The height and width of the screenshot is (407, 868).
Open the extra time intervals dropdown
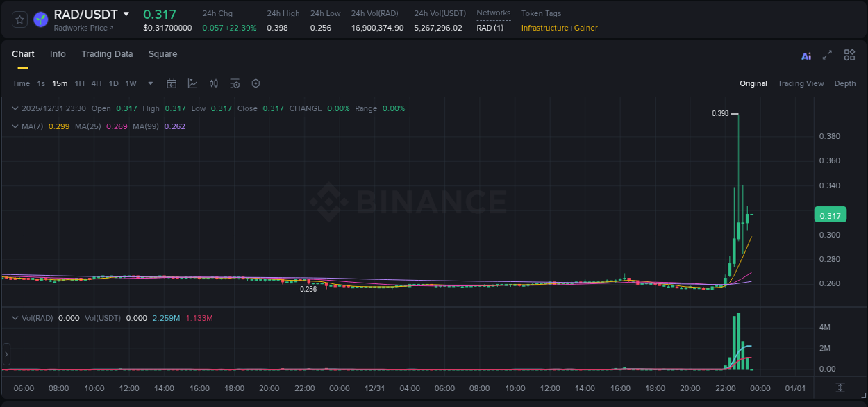pyautogui.click(x=149, y=83)
